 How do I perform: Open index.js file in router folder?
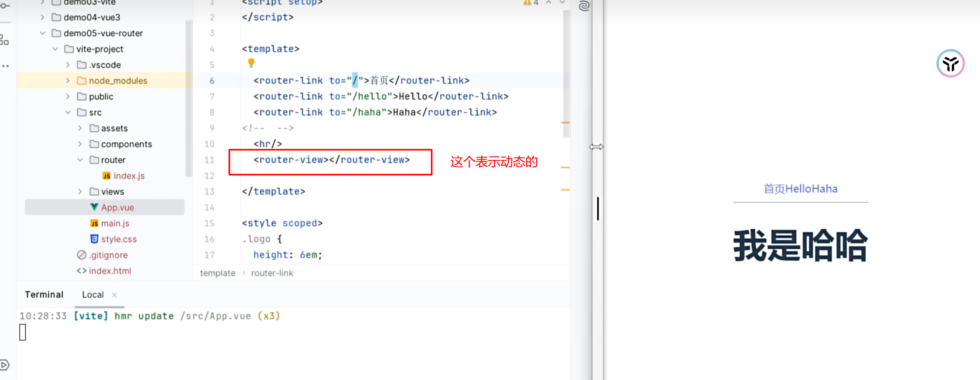point(129,176)
